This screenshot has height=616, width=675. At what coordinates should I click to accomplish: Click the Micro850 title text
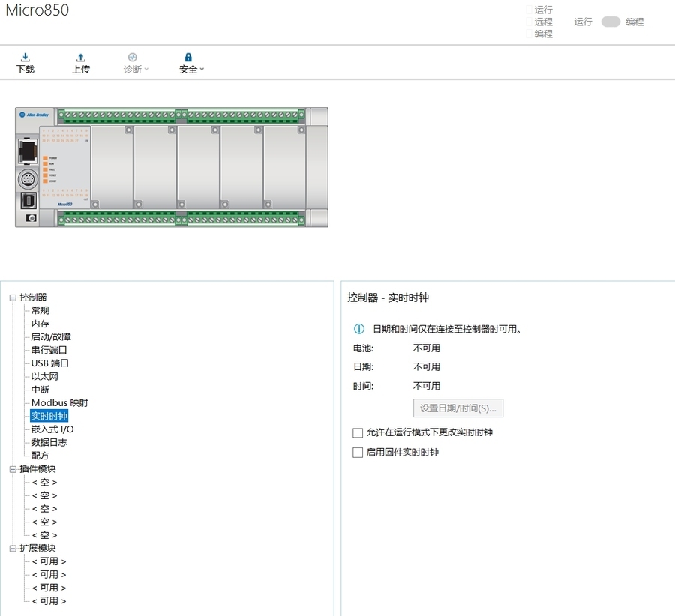pyautogui.click(x=37, y=10)
